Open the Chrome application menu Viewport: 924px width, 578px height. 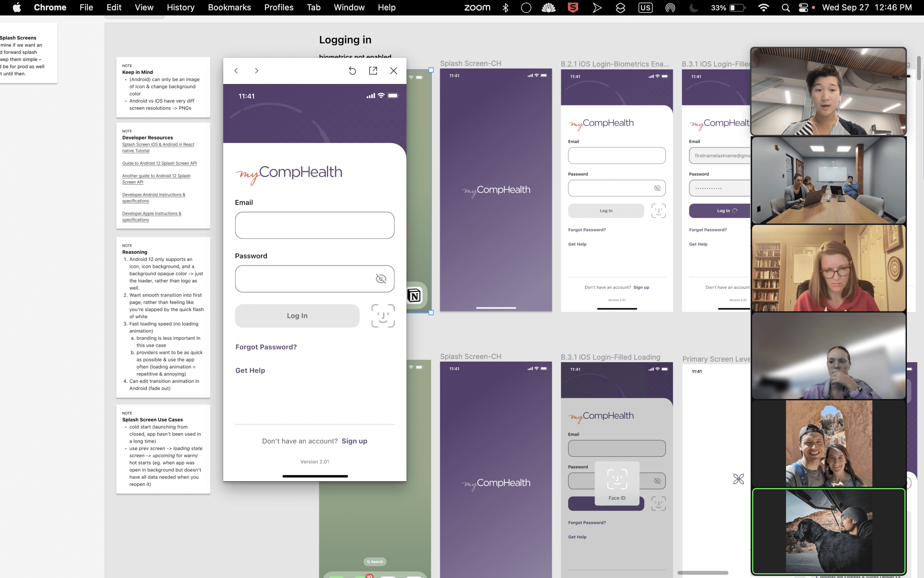click(50, 8)
